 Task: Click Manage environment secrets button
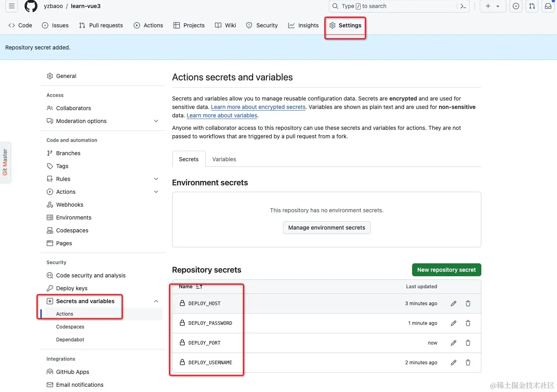pos(326,228)
